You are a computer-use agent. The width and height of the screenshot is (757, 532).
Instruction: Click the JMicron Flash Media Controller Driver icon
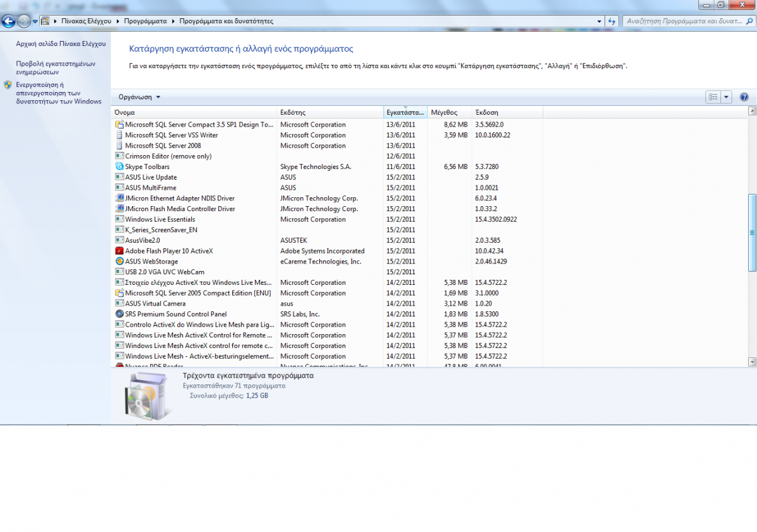pos(120,209)
